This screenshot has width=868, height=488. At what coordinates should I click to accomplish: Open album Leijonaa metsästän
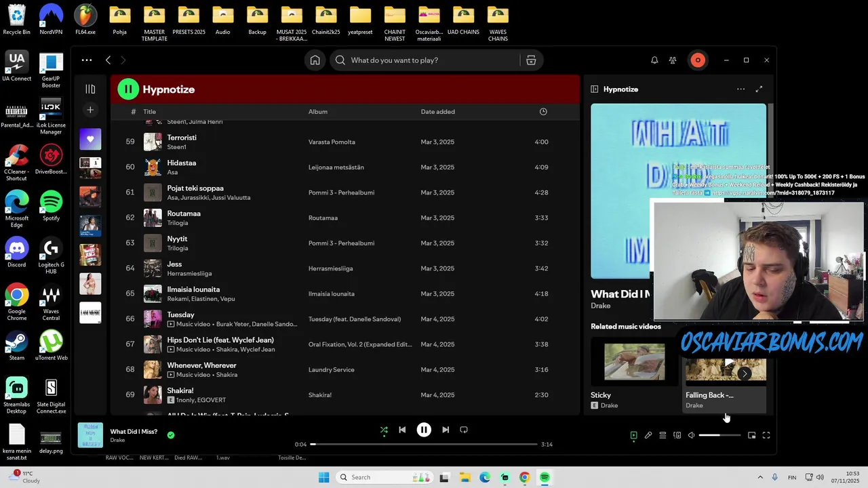tap(336, 167)
